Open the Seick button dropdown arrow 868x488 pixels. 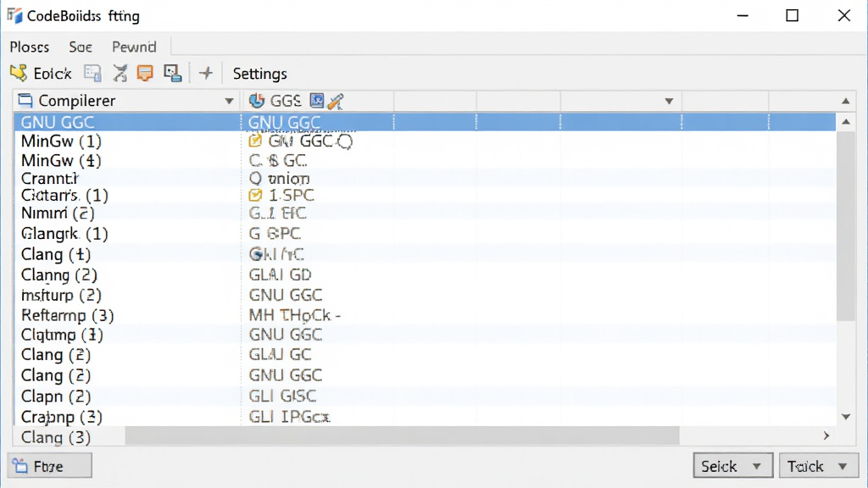[x=757, y=467]
